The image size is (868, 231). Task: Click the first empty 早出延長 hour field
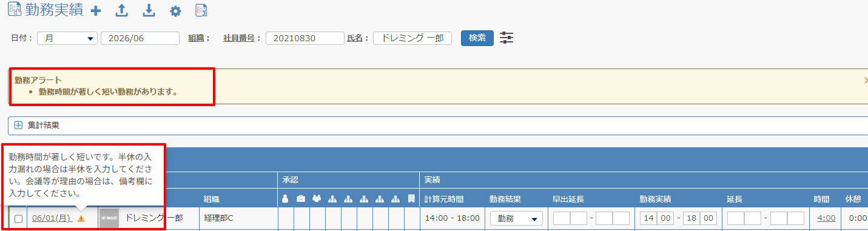point(562,219)
